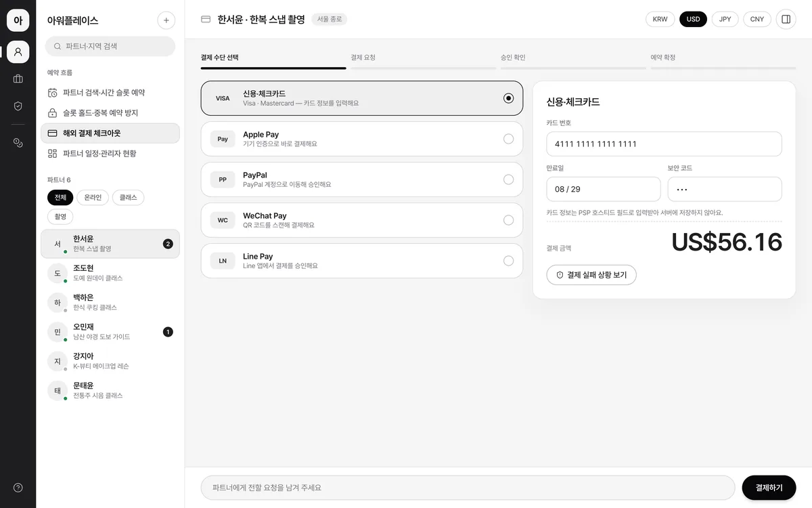The height and width of the screenshot is (508, 812).
Task: Select the PayPal radio button
Action: click(509, 179)
